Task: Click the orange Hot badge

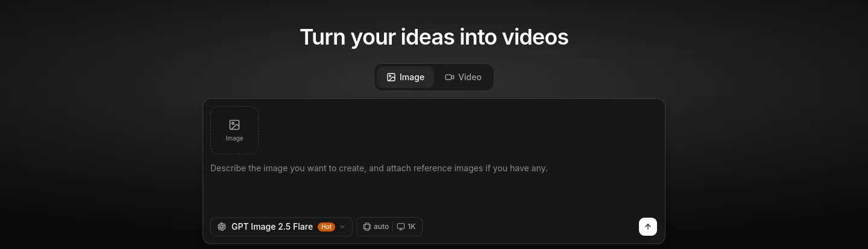Action: (326, 227)
